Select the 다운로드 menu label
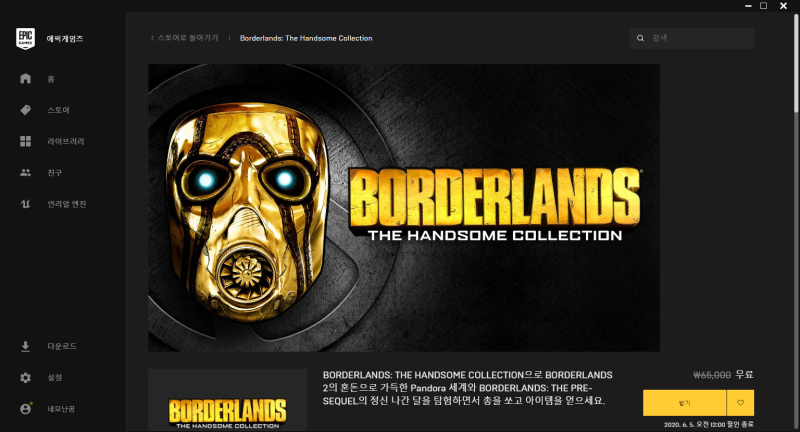 62,346
